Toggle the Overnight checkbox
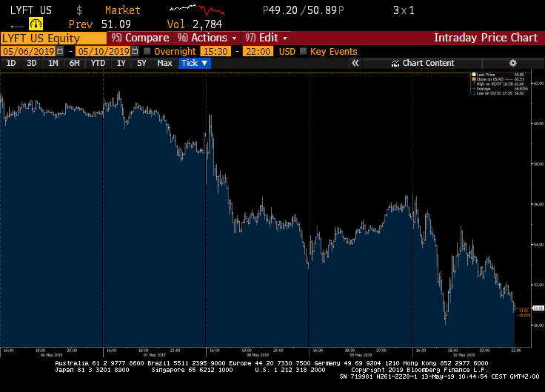The height and width of the screenshot is (392, 545). point(147,51)
